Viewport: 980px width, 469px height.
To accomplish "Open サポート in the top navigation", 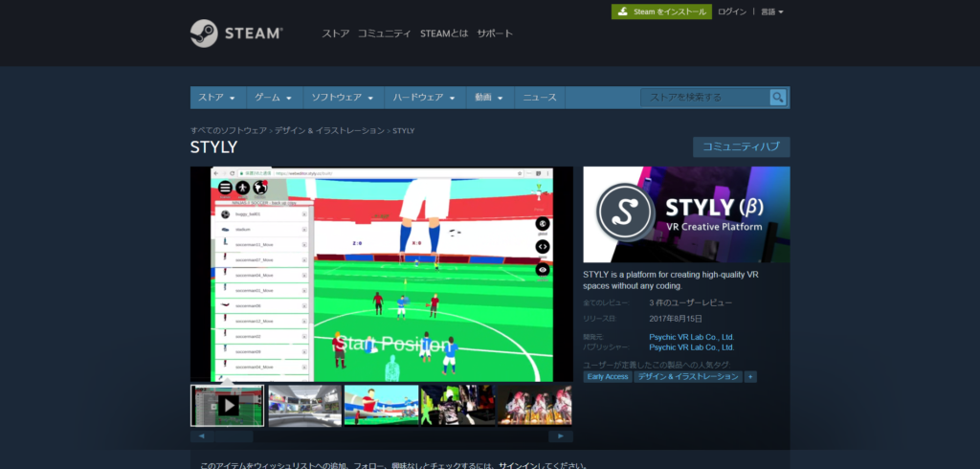I will pyautogui.click(x=495, y=33).
